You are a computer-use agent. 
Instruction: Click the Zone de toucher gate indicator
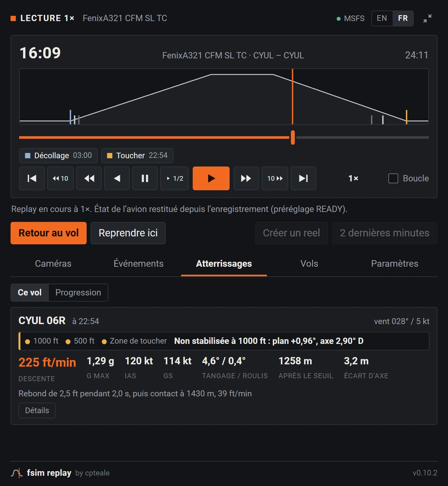point(134,341)
